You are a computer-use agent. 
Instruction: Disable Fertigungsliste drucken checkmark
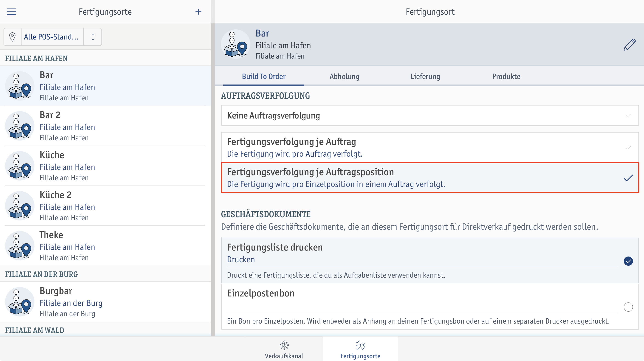[628, 261]
